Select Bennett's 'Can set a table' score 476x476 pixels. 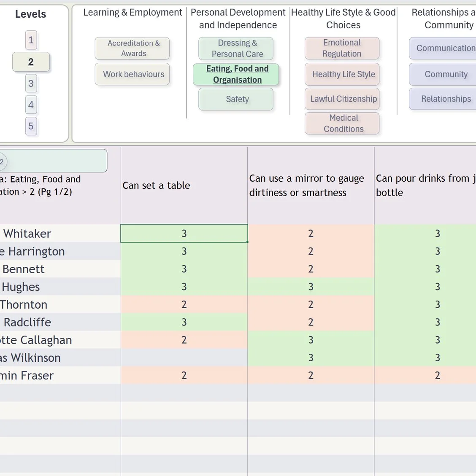click(184, 269)
